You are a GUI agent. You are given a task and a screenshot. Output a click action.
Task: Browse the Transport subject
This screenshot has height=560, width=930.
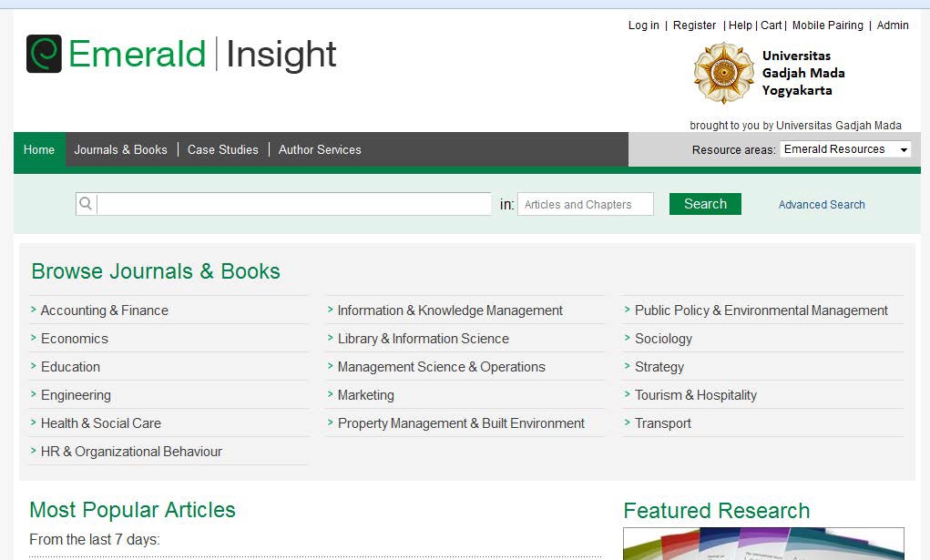[x=663, y=423]
